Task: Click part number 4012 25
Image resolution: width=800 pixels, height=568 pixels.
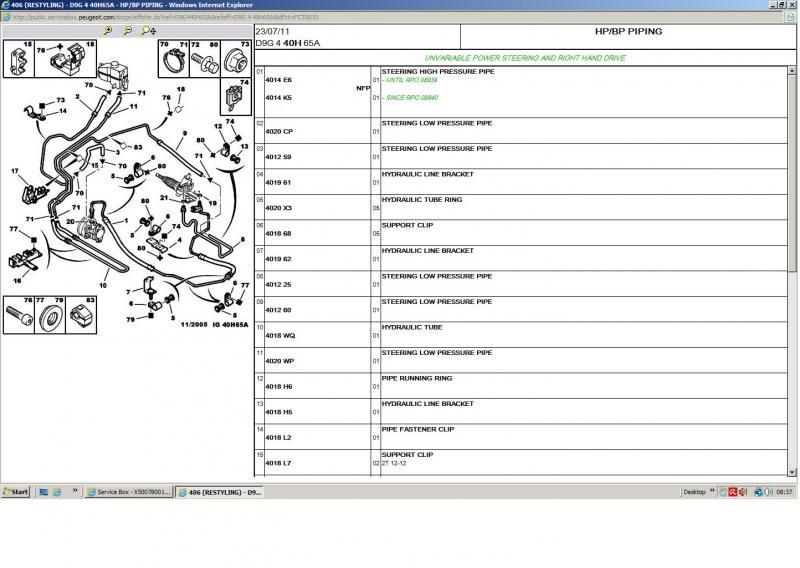Action: click(278, 284)
